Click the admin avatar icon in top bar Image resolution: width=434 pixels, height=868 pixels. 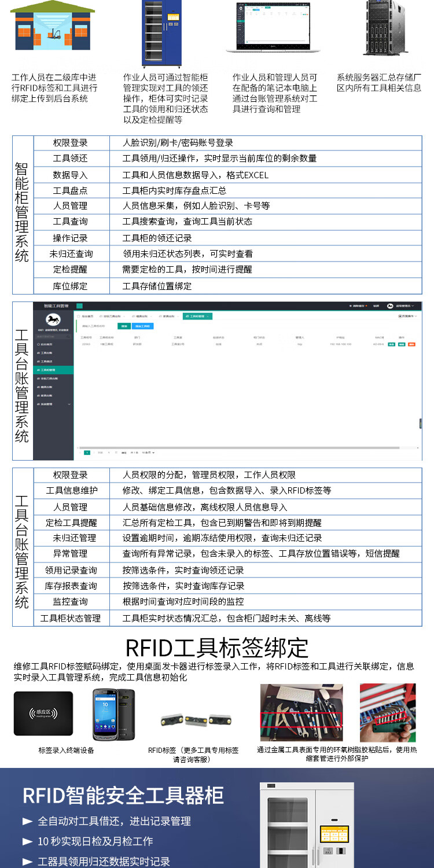390,306
